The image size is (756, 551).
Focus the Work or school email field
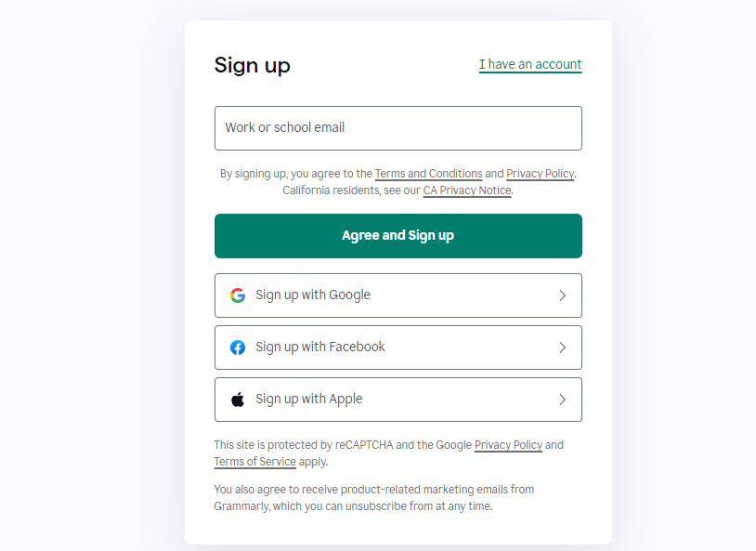point(398,128)
